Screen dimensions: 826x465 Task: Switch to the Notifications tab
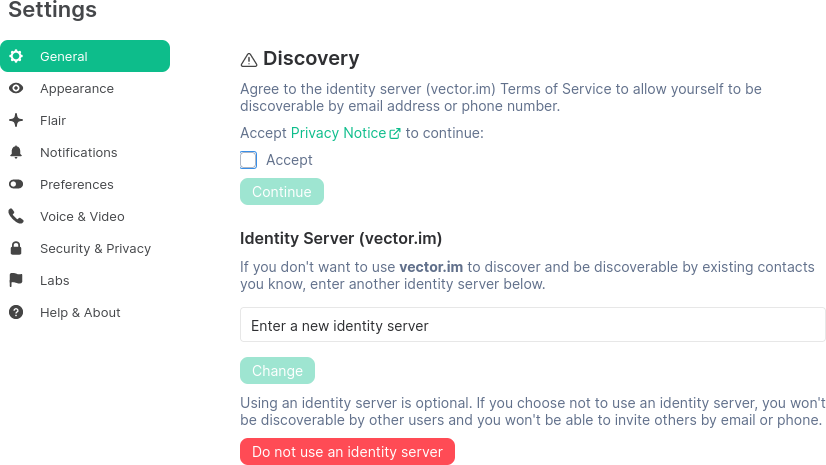click(78, 152)
